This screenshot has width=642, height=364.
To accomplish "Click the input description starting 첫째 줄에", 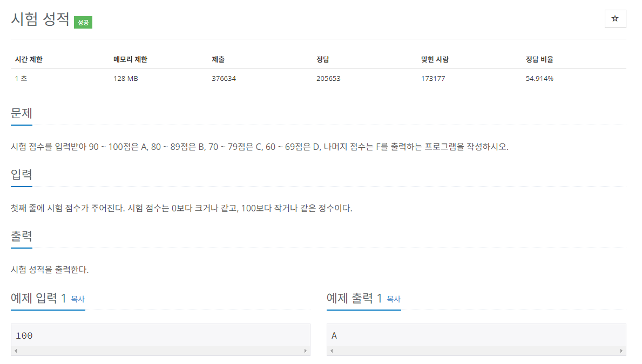I will click(181, 208).
